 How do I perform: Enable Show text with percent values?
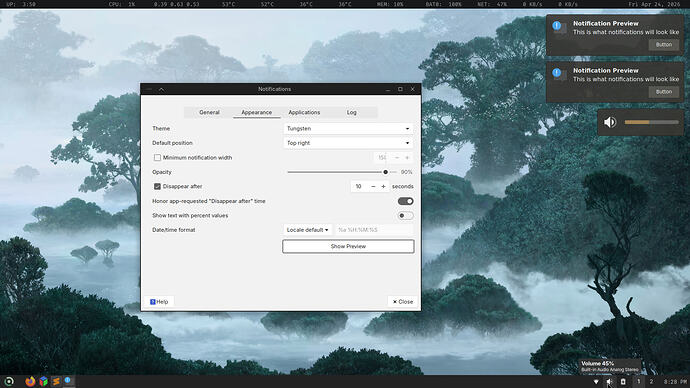[x=405, y=216]
